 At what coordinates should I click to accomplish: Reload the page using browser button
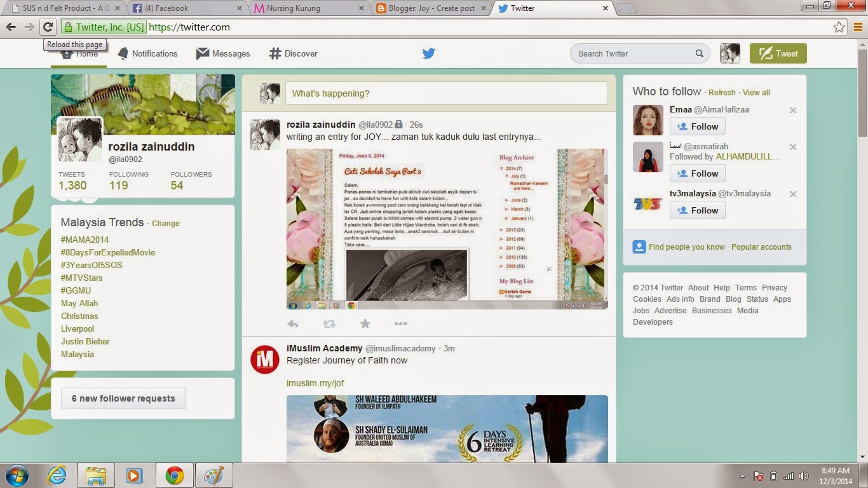tap(48, 27)
